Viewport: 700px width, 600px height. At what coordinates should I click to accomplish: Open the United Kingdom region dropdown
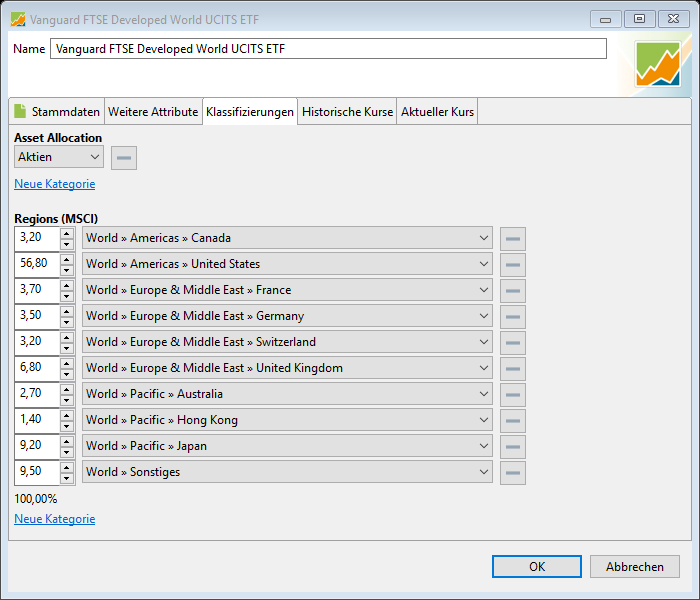tap(287, 367)
